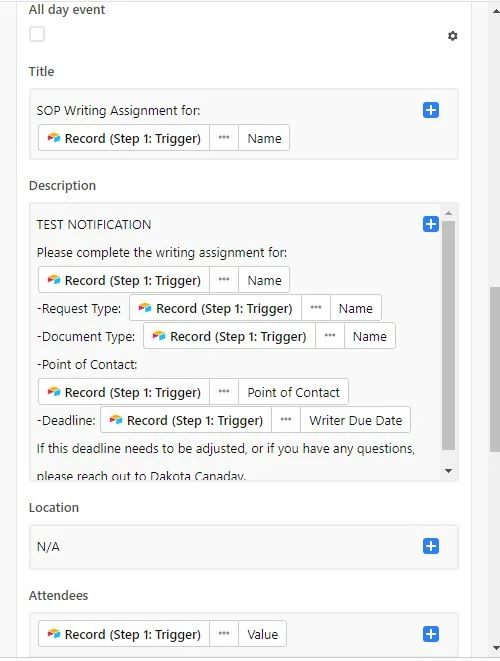Select the Point of Contact field token
Viewport: 500px width, 661px height.
pos(293,392)
